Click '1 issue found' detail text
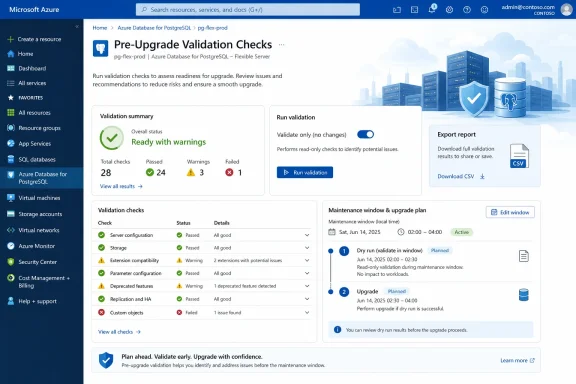The height and width of the screenshot is (384, 576). coord(228,313)
